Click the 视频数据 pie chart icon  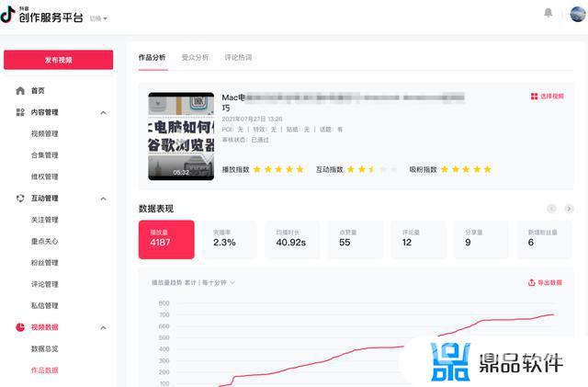(x=20, y=327)
